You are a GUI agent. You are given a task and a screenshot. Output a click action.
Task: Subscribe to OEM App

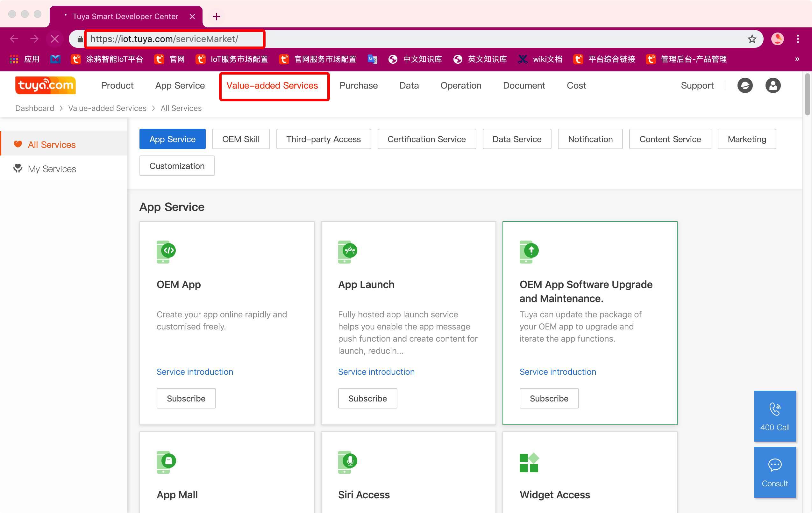pos(186,398)
